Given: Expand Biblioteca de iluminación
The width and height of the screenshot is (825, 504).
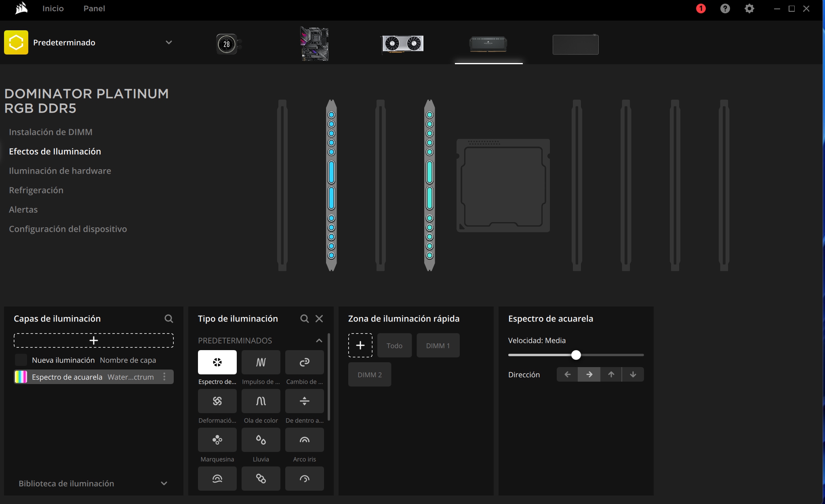Looking at the screenshot, I should pos(164,483).
